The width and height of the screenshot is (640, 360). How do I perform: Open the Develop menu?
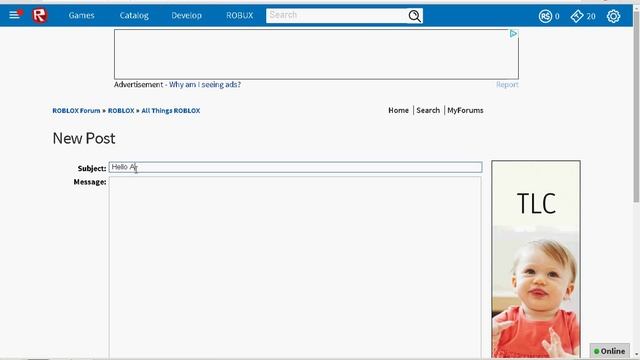tap(187, 16)
